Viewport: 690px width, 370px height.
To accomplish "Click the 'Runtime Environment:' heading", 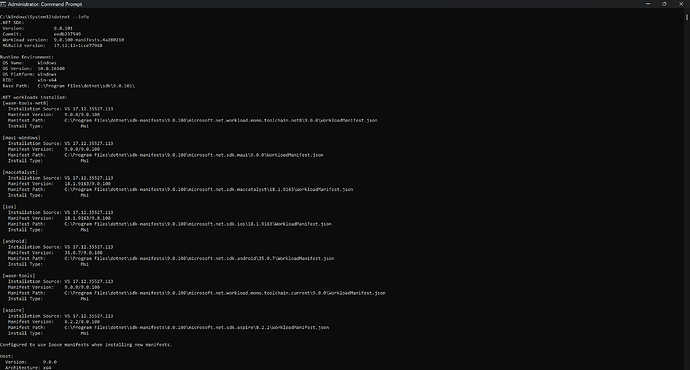I will (27, 57).
